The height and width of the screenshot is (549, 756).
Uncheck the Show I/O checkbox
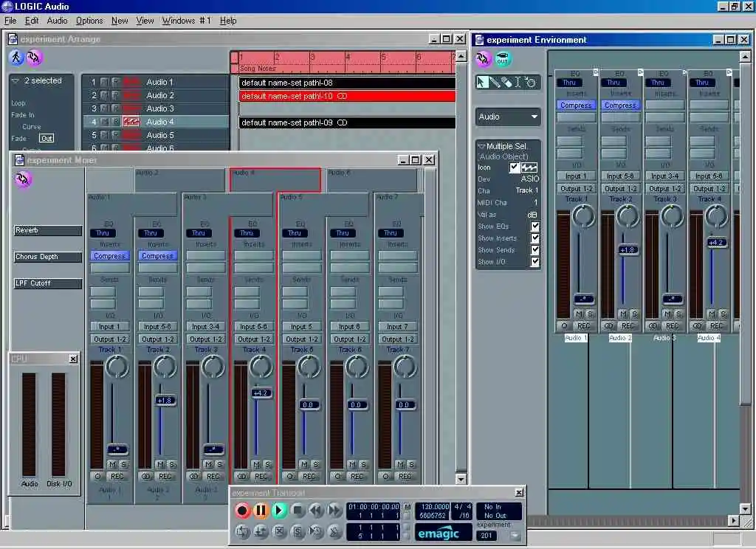[x=535, y=262]
